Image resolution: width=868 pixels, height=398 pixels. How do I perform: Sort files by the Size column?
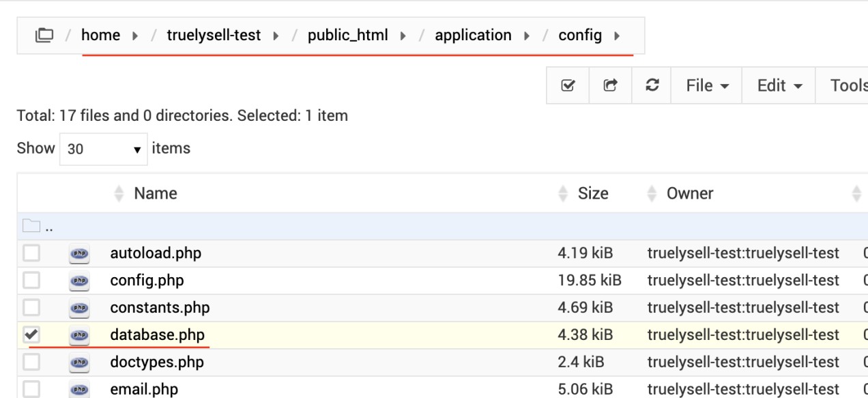592,194
